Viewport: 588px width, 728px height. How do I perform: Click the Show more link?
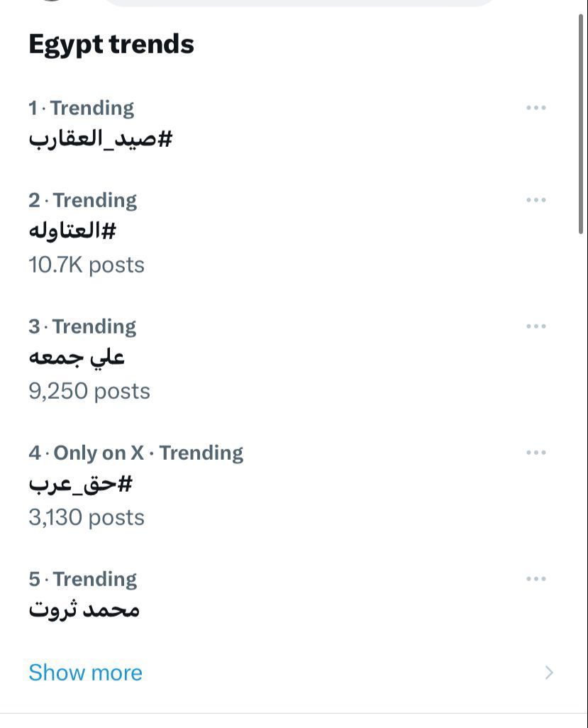(85, 673)
